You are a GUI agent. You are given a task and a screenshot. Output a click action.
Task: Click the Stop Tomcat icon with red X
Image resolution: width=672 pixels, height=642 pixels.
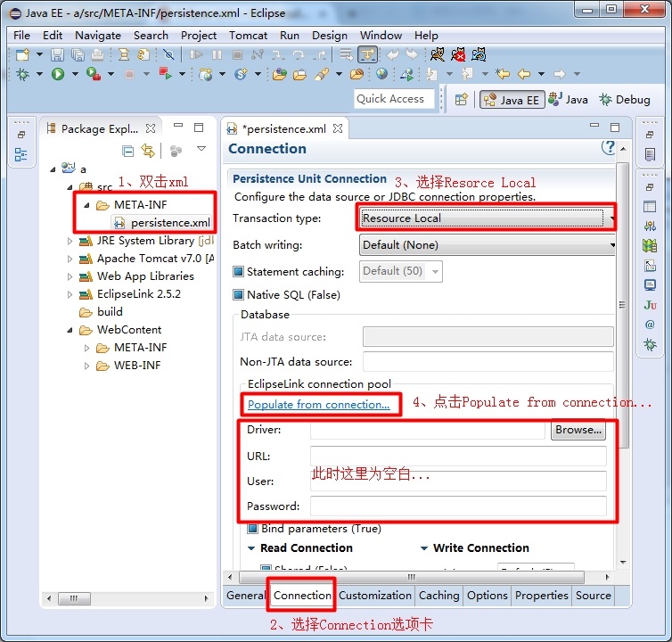tap(458, 54)
